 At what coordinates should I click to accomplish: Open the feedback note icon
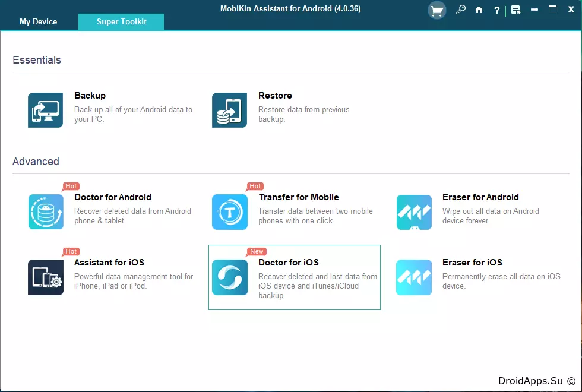[515, 10]
